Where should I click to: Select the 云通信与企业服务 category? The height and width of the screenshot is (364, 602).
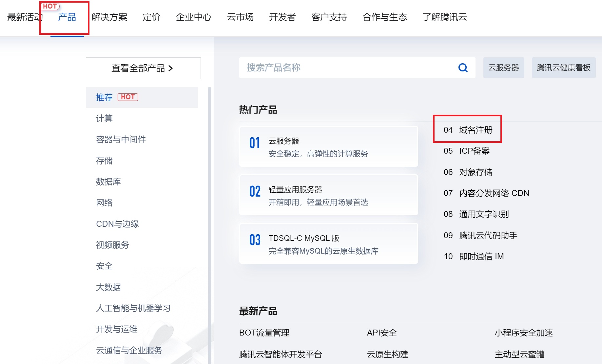[x=129, y=350]
